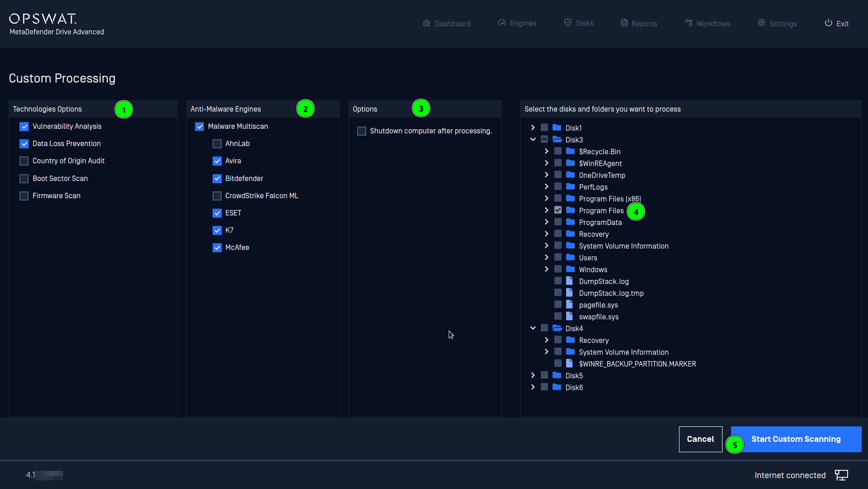868x489 pixels.
Task: Go to the Engines page
Action: click(x=517, y=23)
